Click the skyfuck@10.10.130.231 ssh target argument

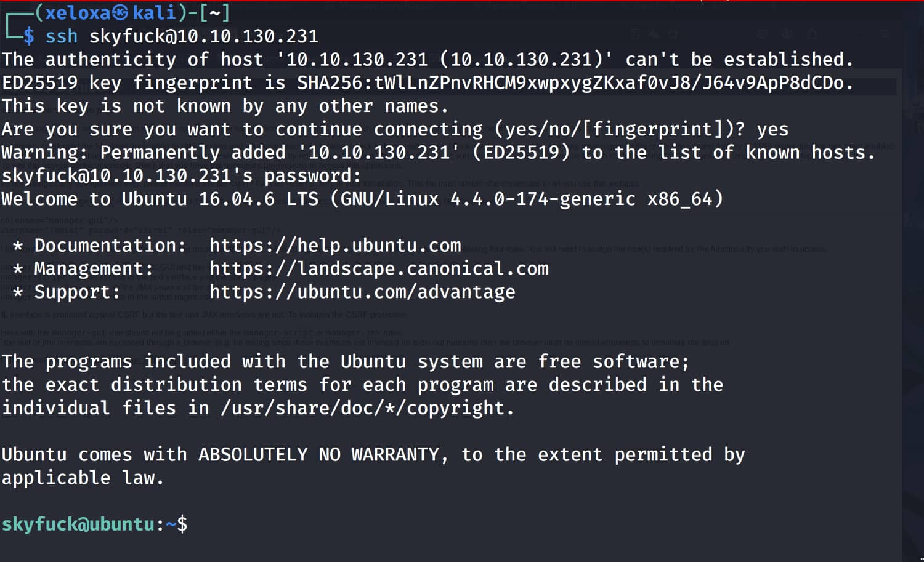pyautogui.click(x=204, y=36)
